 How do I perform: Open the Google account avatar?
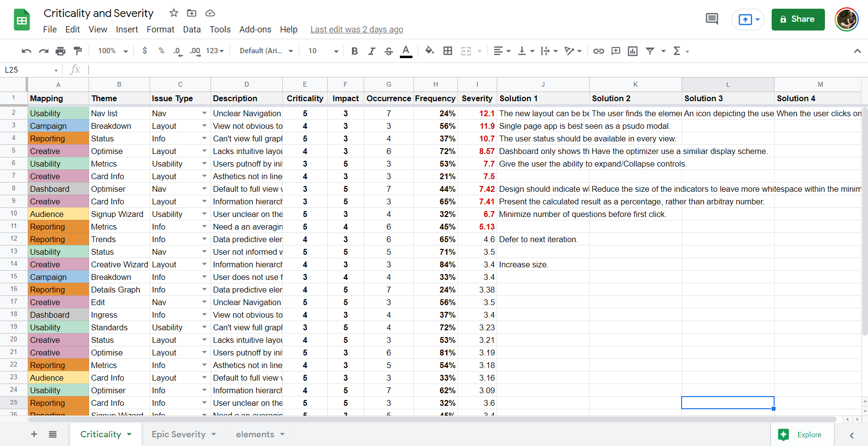[x=847, y=19]
